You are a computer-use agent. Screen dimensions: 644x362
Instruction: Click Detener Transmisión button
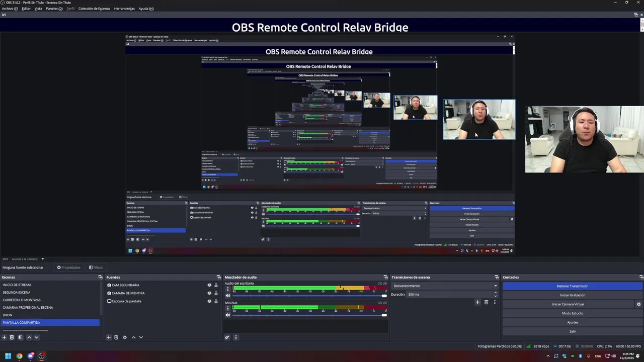573,286
